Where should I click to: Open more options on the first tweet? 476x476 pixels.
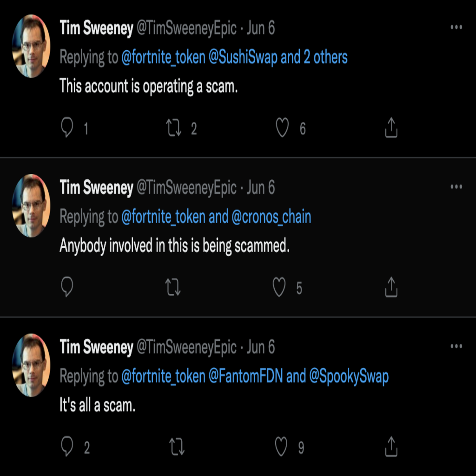click(x=456, y=27)
